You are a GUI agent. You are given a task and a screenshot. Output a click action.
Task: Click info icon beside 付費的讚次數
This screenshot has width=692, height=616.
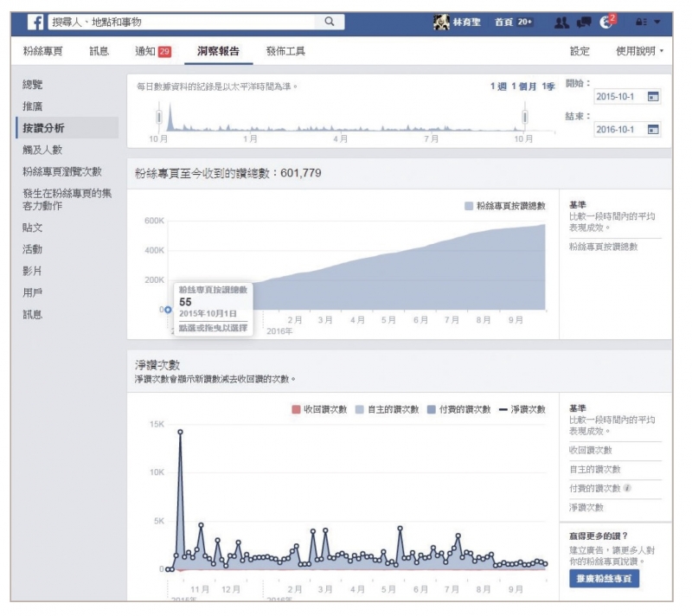pos(626,488)
